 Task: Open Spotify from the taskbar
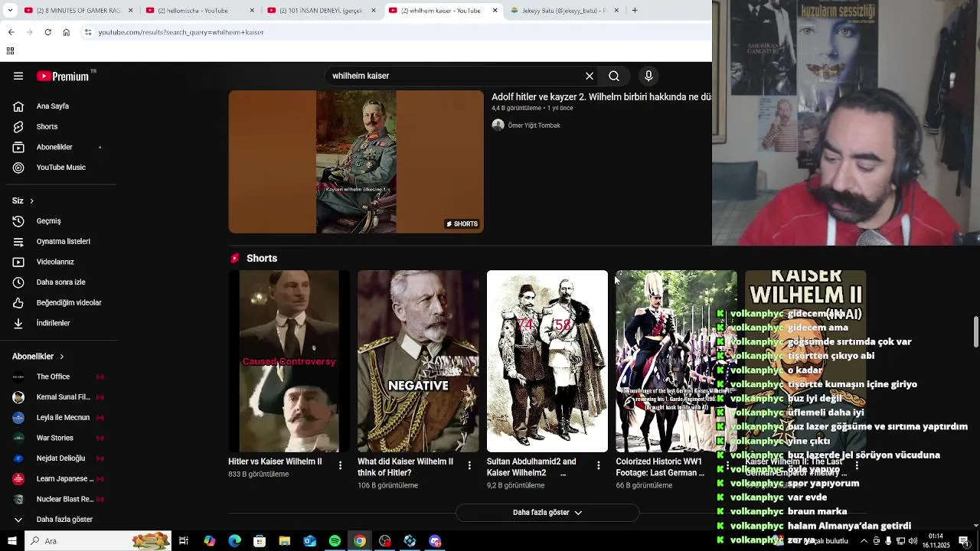[335, 541]
